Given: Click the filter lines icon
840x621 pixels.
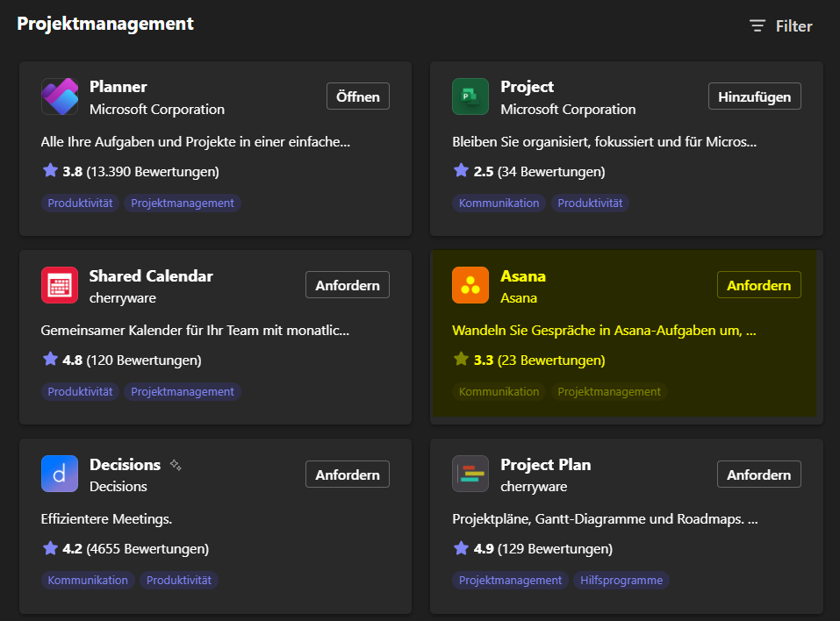Looking at the screenshot, I should tap(757, 25).
